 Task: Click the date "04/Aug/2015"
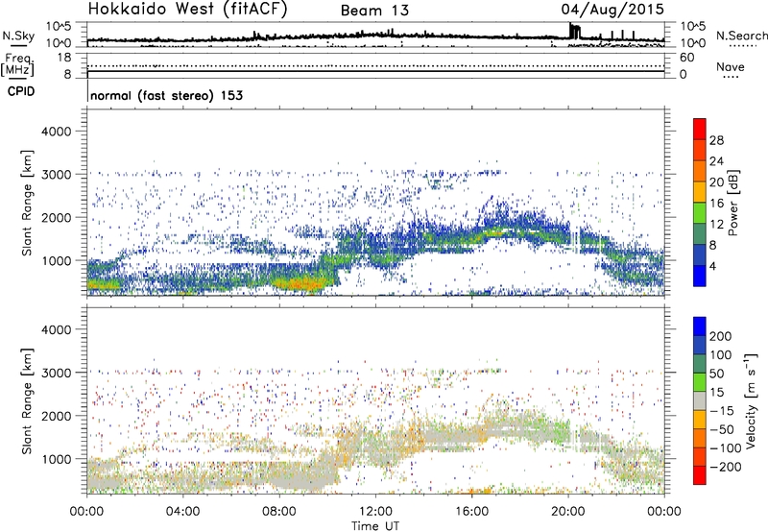[612, 9]
